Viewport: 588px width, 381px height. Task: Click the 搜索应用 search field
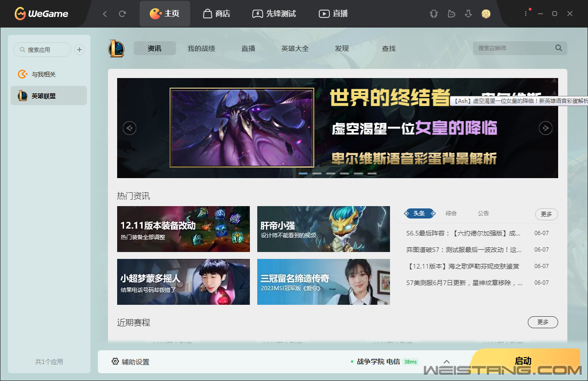42,50
